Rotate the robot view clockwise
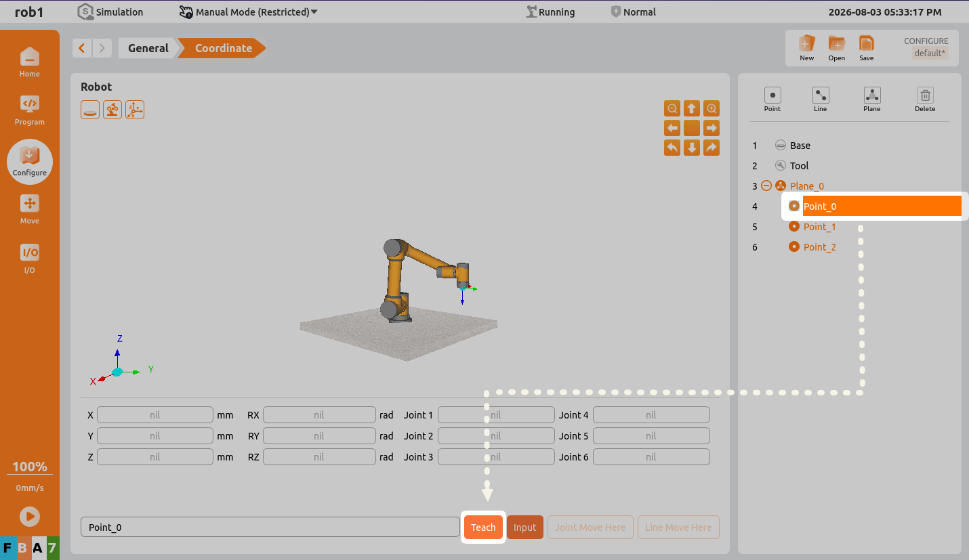The height and width of the screenshot is (560, 969). click(x=712, y=148)
